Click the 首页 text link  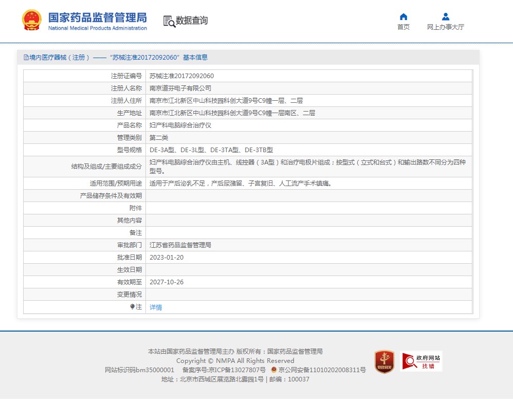[404, 27]
